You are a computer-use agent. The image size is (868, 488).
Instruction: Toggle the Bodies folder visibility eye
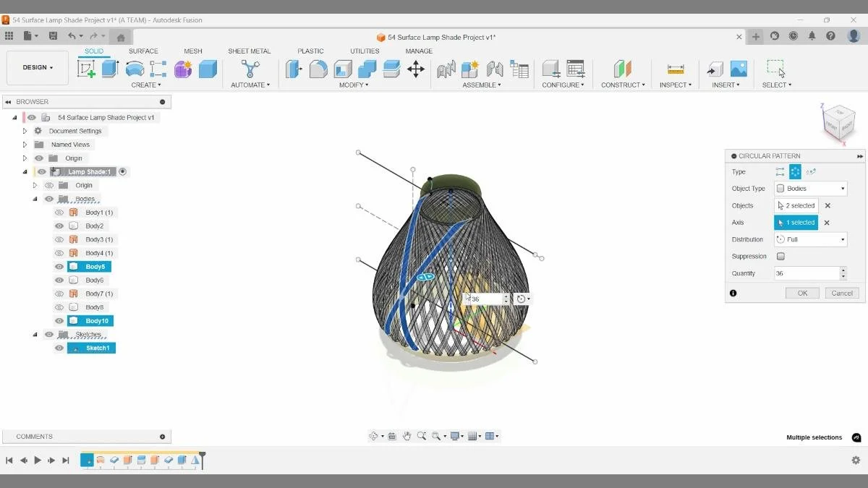[x=49, y=199]
